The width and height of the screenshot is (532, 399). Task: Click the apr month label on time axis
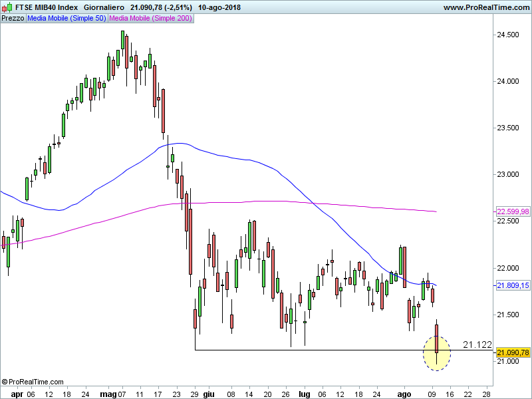point(17,394)
